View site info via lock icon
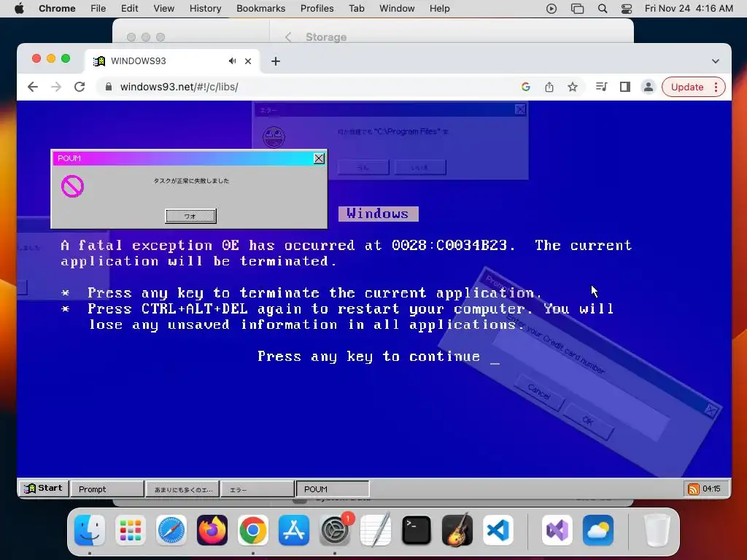 tap(109, 87)
